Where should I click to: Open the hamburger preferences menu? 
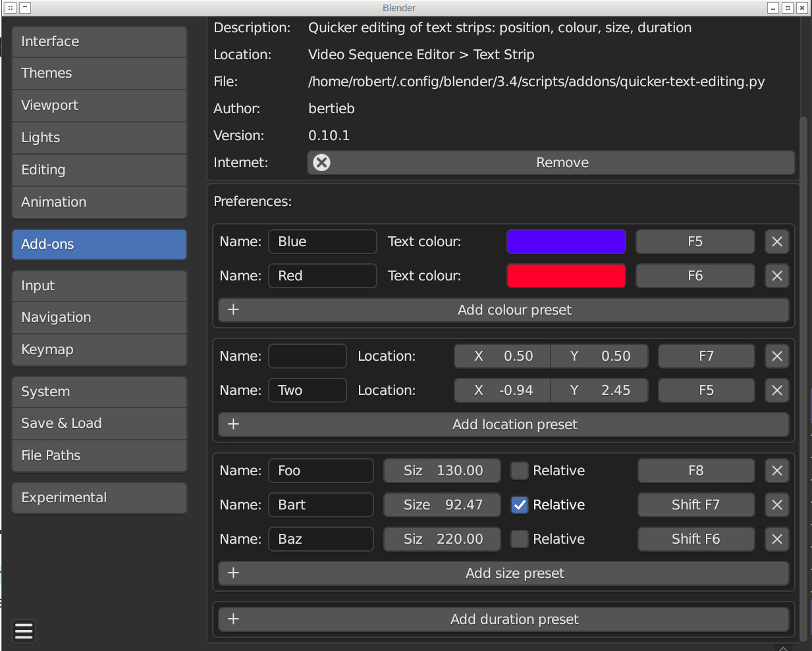[x=24, y=632]
